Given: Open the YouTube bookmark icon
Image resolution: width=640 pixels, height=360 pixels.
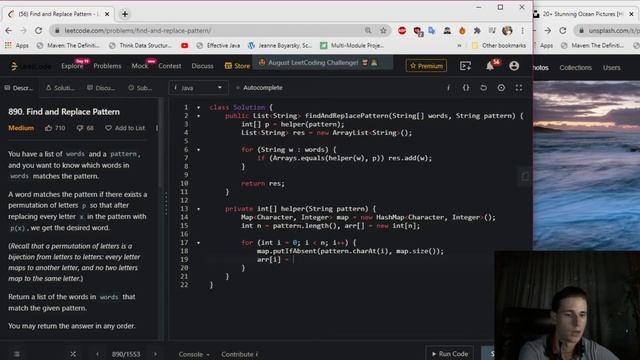Looking at the screenshot, I should coord(184,46).
